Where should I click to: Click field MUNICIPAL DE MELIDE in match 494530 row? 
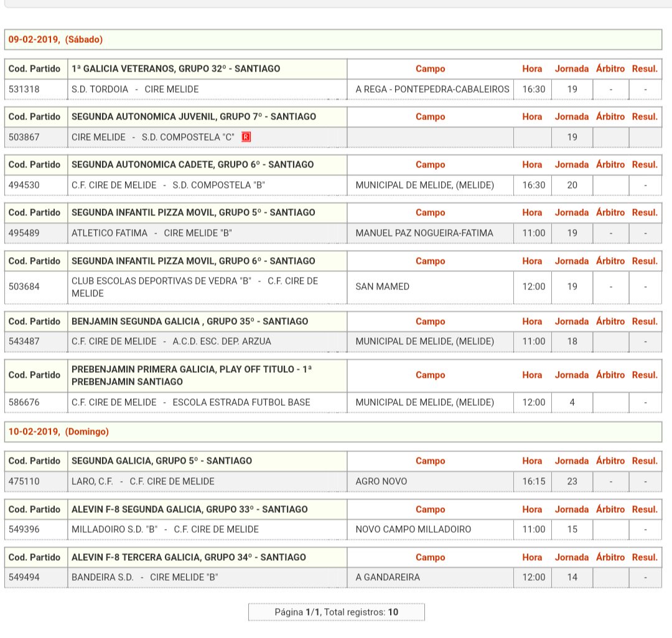[425, 185]
